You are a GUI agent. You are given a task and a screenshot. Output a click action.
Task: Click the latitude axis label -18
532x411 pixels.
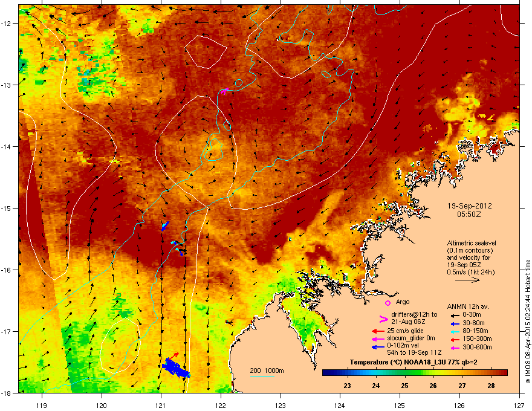pyautogui.click(x=6, y=393)
